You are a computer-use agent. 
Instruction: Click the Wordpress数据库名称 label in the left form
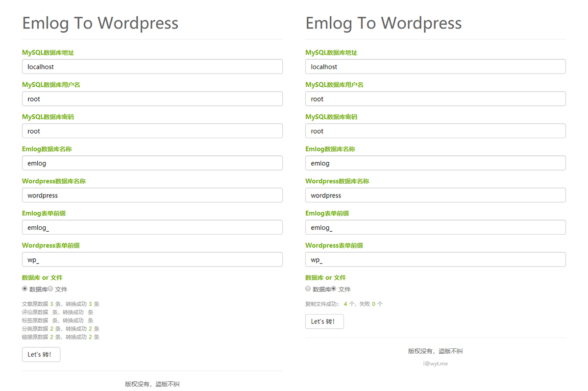54,181
